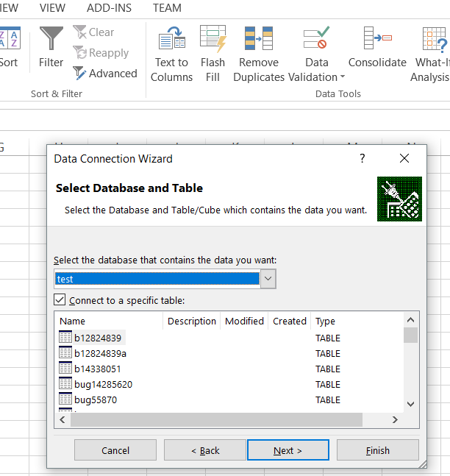Click the Finish button
Image resolution: width=450 pixels, height=476 pixels.
[x=377, y=450]
